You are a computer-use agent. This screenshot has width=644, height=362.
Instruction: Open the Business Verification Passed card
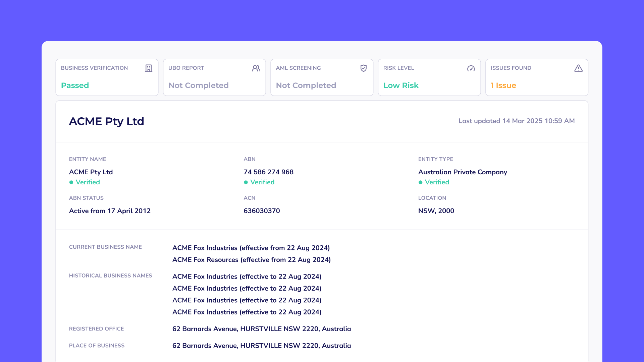pos(107,78)
